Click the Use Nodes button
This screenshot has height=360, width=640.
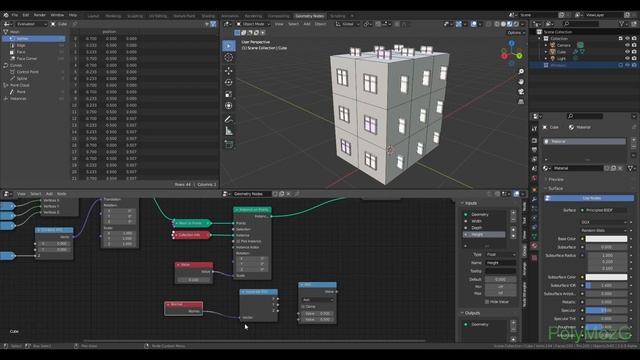click(589, 198)
